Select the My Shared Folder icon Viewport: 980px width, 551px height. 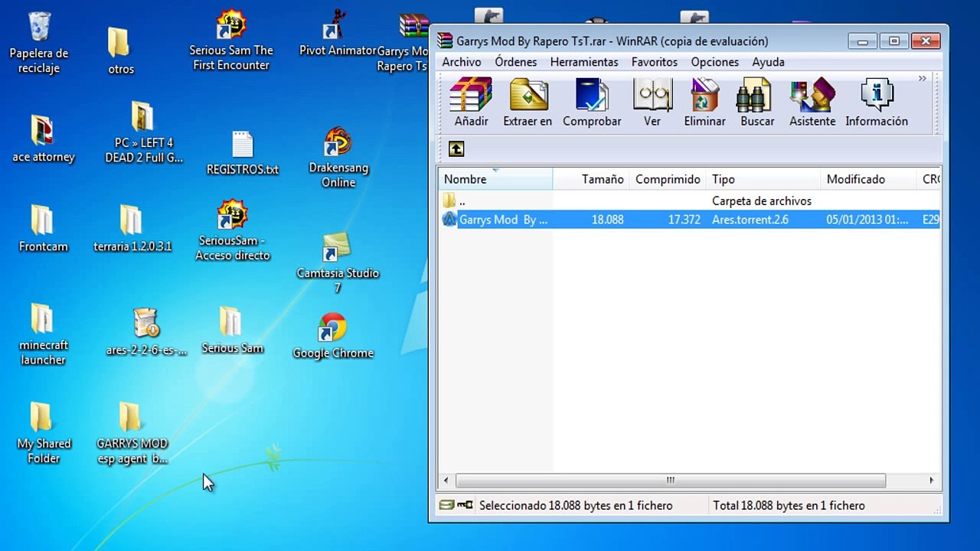(x=44, y=432)
